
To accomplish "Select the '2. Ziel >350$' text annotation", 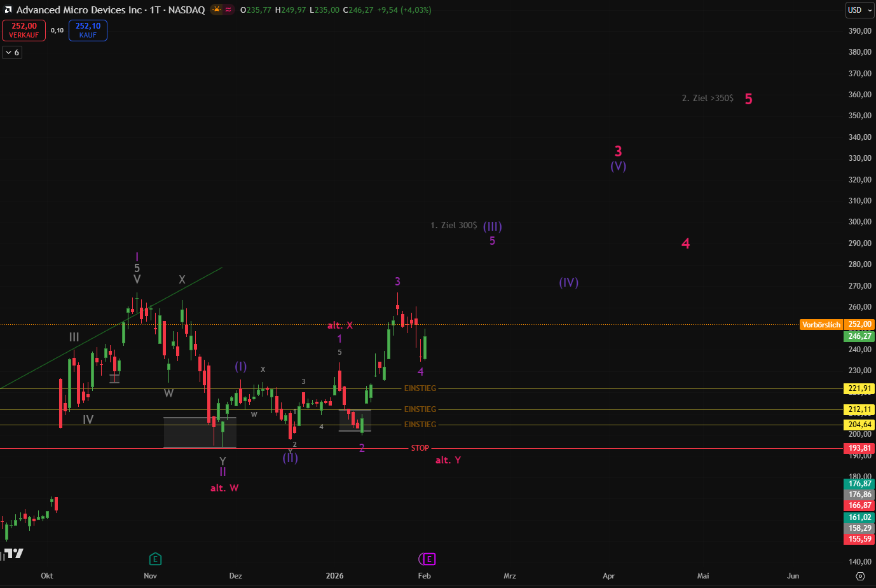I will tap(707, 99).
